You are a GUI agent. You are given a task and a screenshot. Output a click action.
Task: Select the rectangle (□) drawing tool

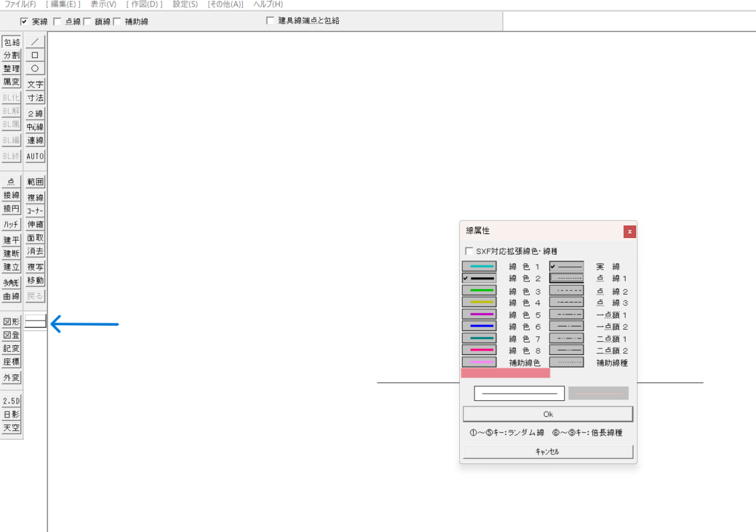pyautogui.click(x=35, y=55)
